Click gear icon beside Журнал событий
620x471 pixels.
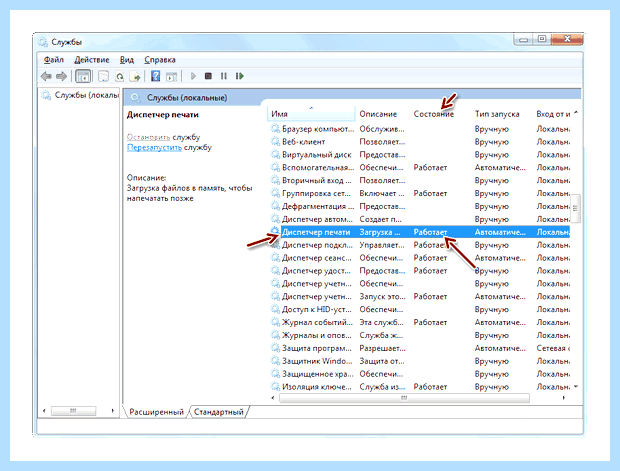(x=275, y=322)
